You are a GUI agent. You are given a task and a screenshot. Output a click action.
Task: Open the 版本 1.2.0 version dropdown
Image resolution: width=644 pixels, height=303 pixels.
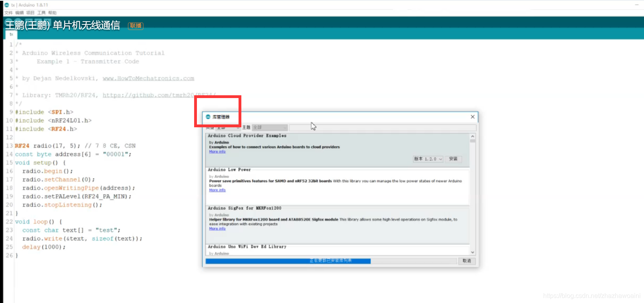[428, 159]
